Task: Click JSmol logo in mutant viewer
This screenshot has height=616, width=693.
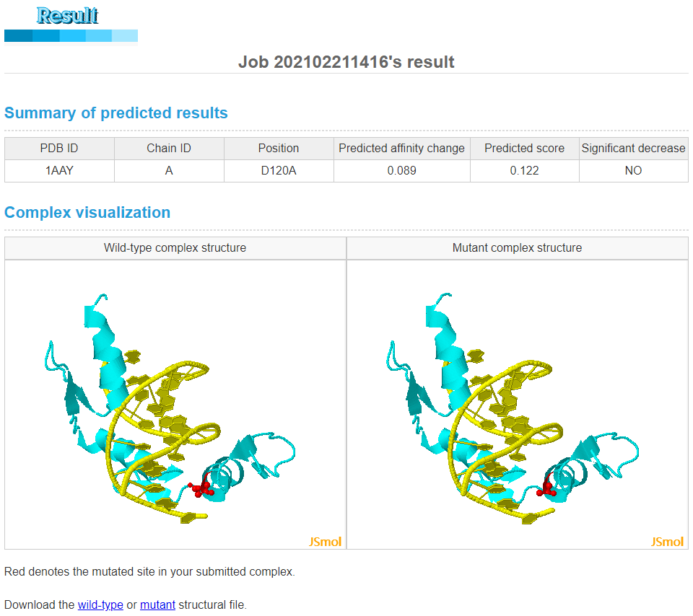Action: (x=667, y=542)
